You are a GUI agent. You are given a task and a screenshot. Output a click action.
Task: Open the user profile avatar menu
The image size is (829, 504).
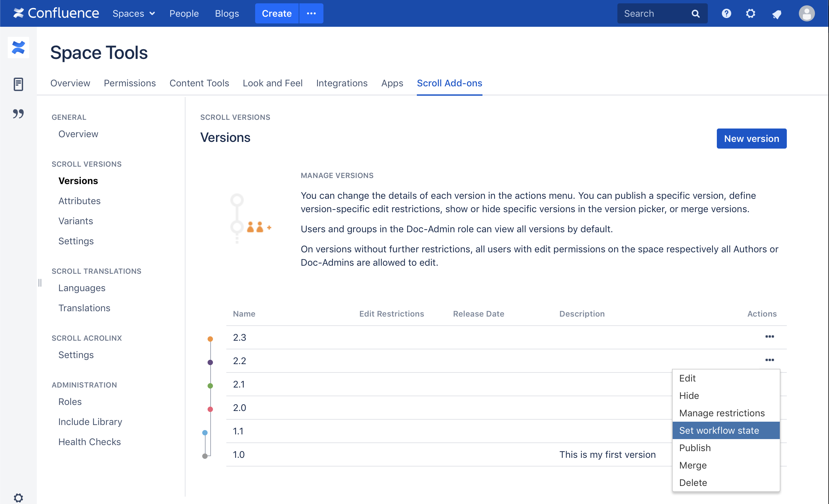pos(807,13)
